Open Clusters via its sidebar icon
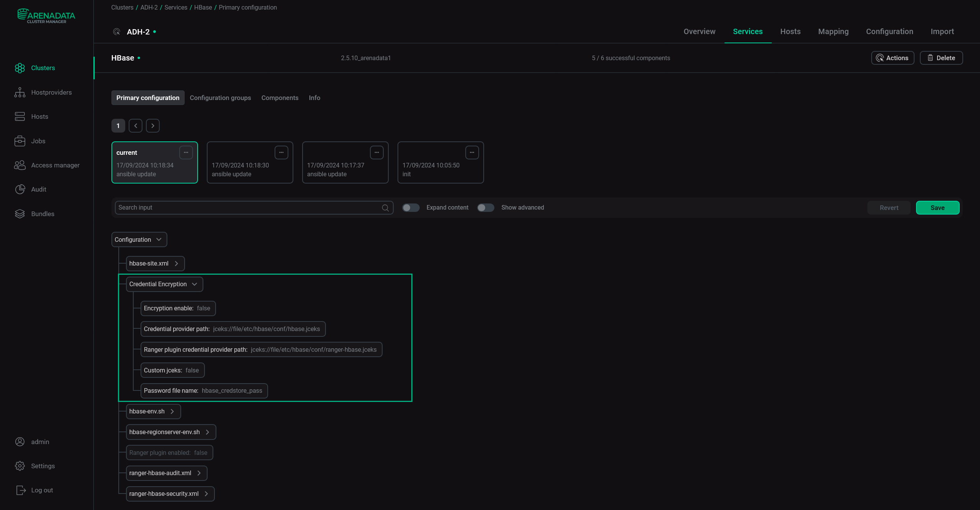This screenshot has height=510, width=980. (x=20, y=68)
